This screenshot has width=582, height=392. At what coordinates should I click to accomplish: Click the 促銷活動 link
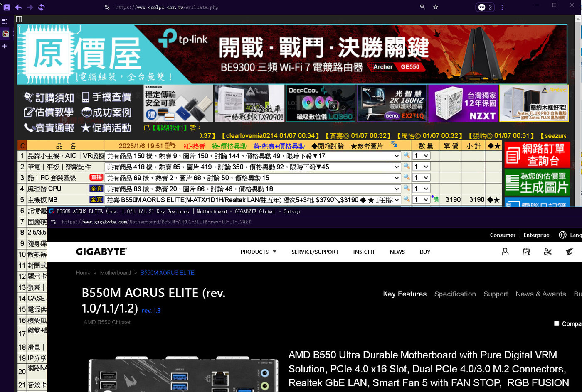(x=106, y=127)
